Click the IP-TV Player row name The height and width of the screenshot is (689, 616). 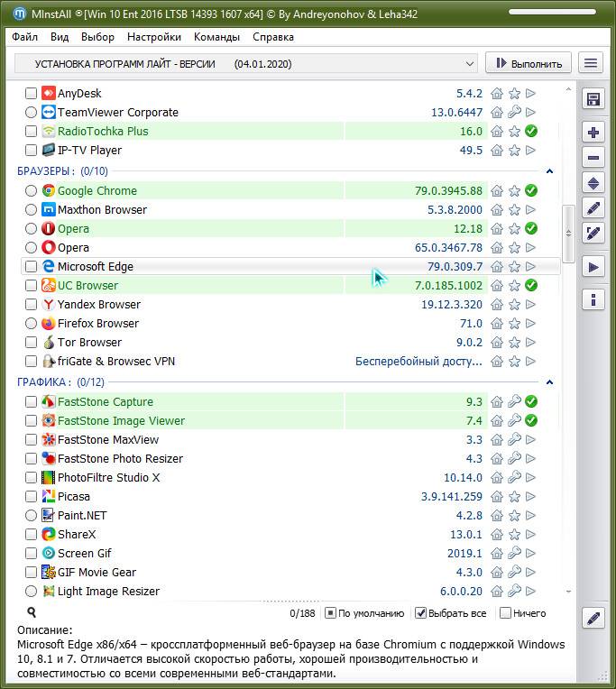coord(89,151)
